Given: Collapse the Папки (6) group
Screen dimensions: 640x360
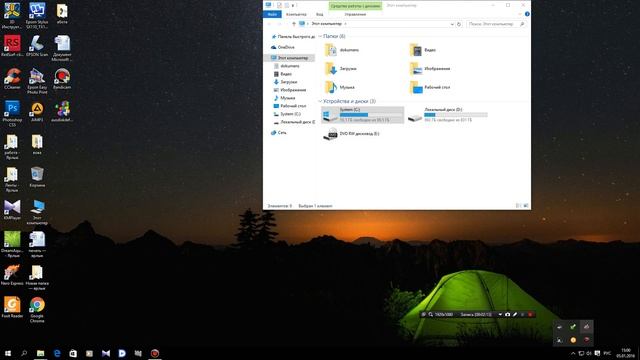Looking at the screenshot, I should coord(320,36).
